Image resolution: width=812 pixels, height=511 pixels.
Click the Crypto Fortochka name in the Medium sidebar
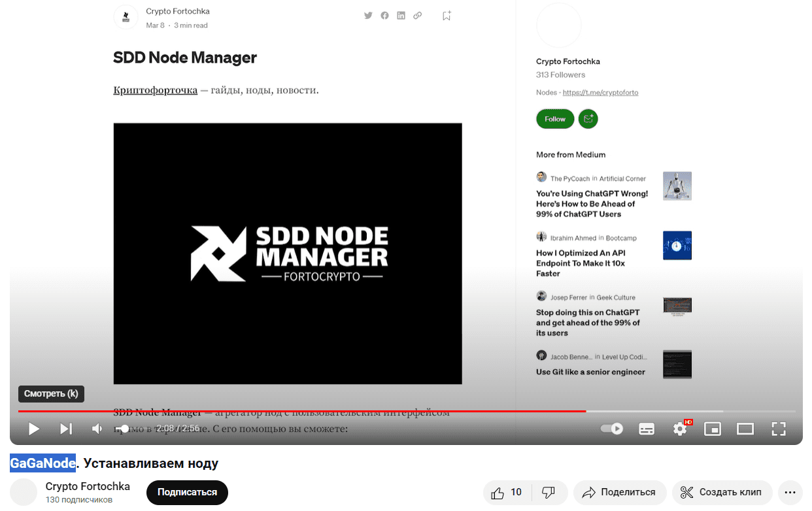click(x=568, y=61)
